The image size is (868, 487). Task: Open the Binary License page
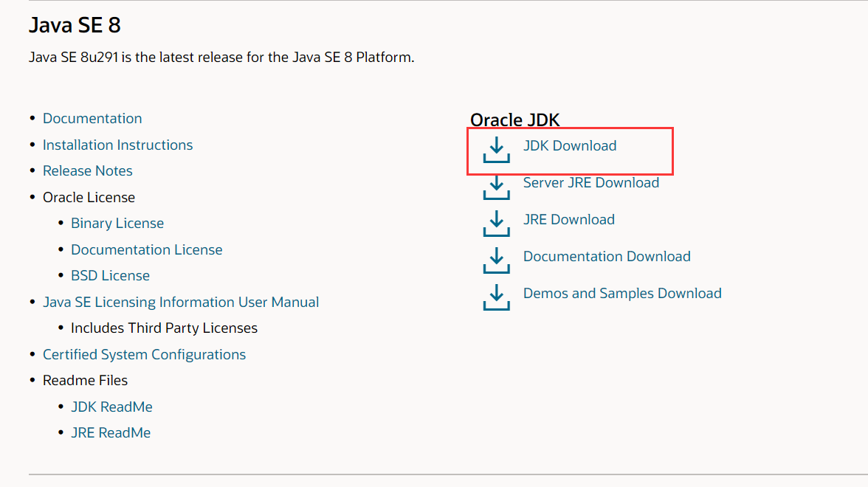(117, 223)
